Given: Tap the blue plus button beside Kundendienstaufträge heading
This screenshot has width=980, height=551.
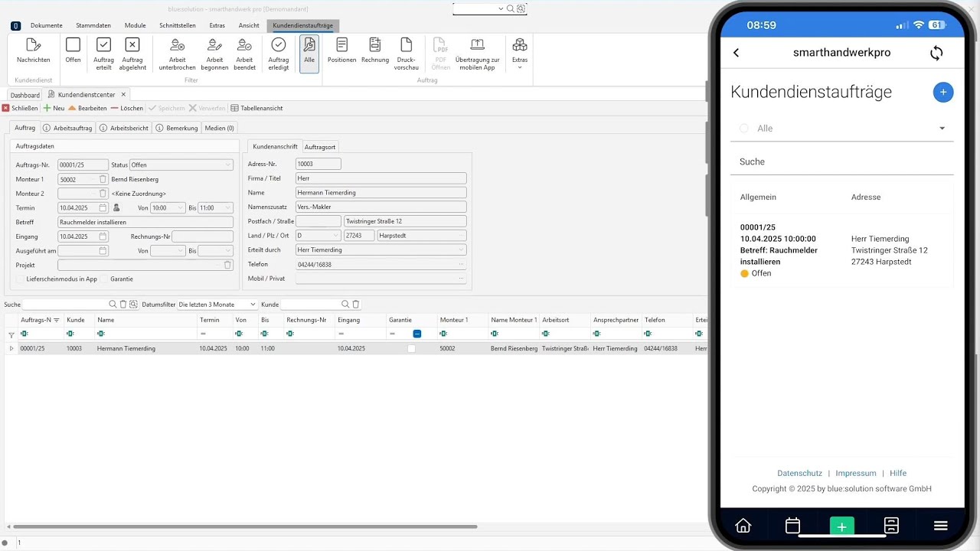Looking at the screenshot, I should [943, 92].
